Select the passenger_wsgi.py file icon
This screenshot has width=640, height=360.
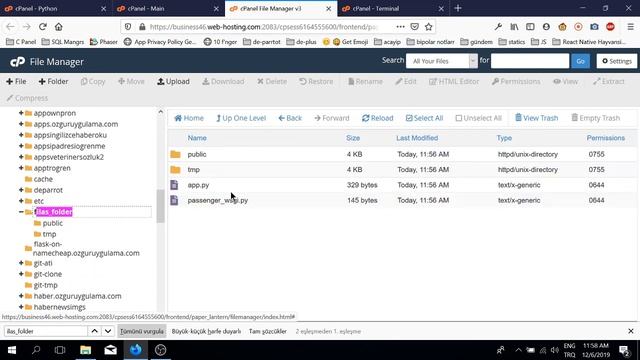click(x=174, y=200)
